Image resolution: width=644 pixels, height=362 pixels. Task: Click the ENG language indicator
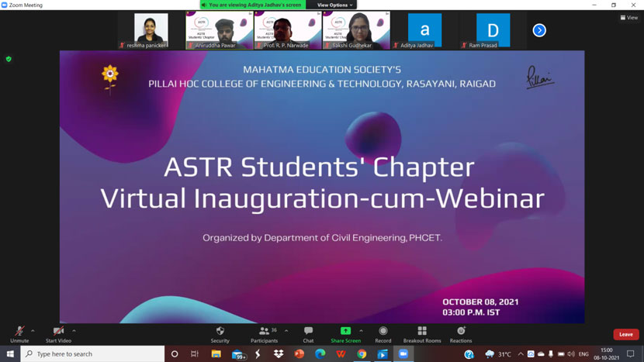pos(583,353)
